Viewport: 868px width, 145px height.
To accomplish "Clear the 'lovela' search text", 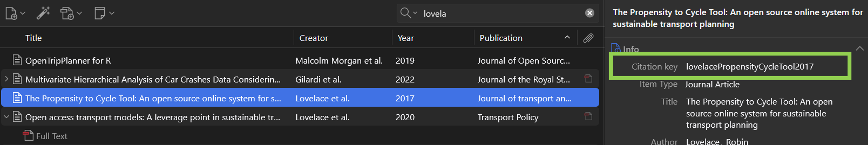I will pyautogui.click(x=589, y=13).
